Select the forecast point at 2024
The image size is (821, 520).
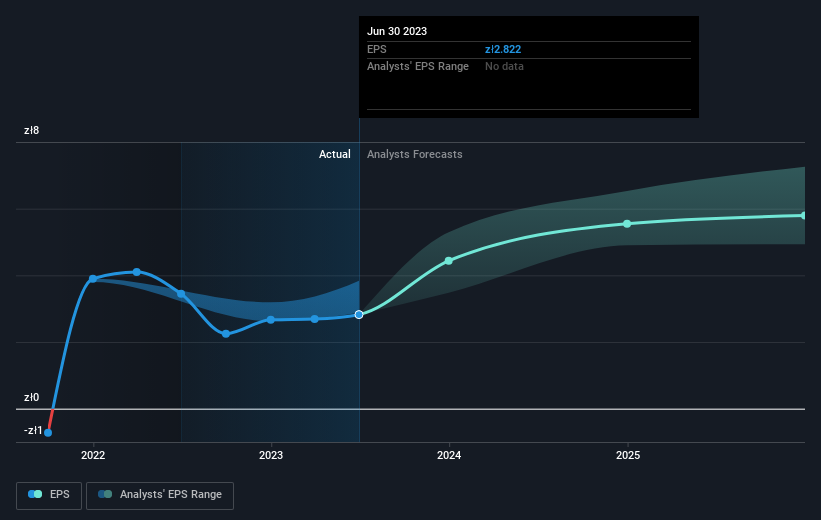click(x=449, y=261)
